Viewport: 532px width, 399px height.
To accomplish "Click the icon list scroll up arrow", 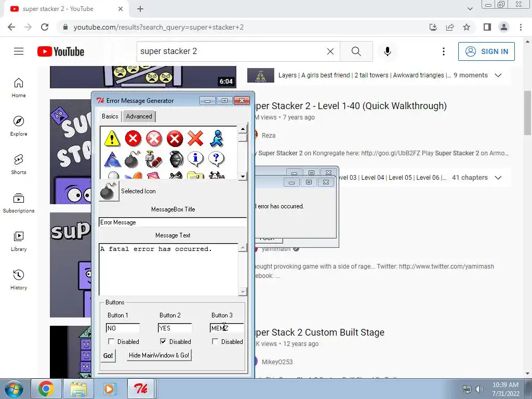I will tap(243, 129).
